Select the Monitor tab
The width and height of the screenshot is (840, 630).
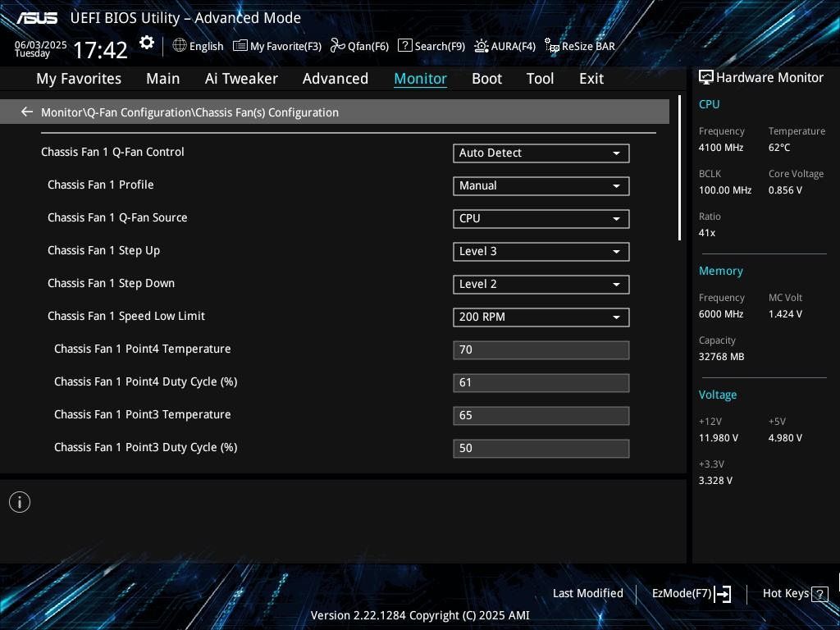(421, 79)
